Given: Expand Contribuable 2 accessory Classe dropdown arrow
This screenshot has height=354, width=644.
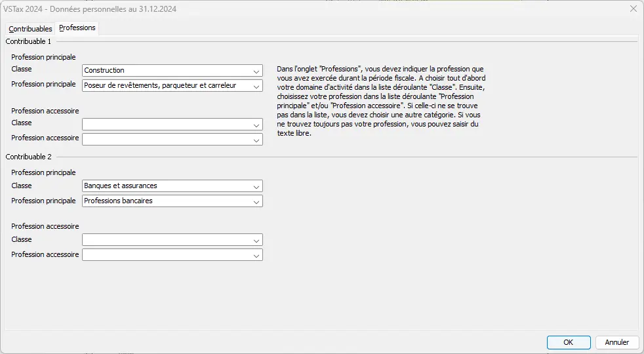Looking at the screenshot, I should [256, 240].
